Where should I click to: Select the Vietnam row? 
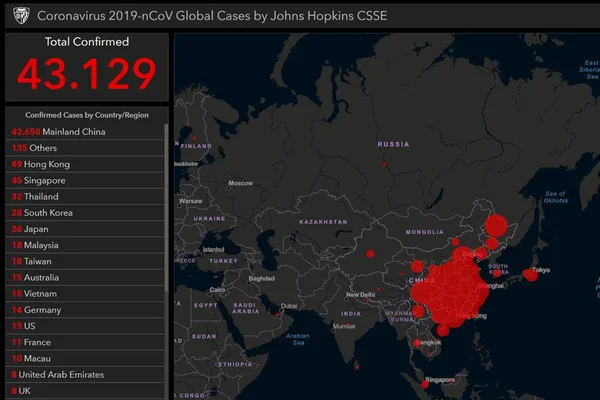tap(85, 294)
